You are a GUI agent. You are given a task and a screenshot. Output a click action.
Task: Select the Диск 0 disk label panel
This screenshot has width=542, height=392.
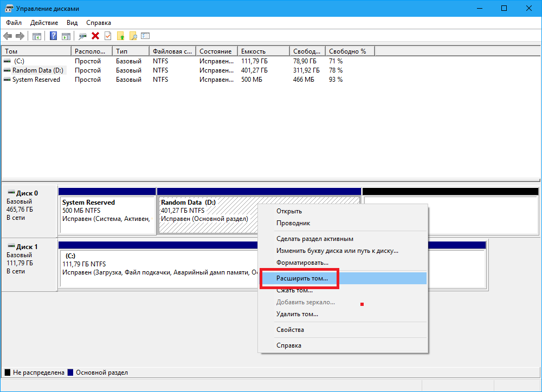29,211
